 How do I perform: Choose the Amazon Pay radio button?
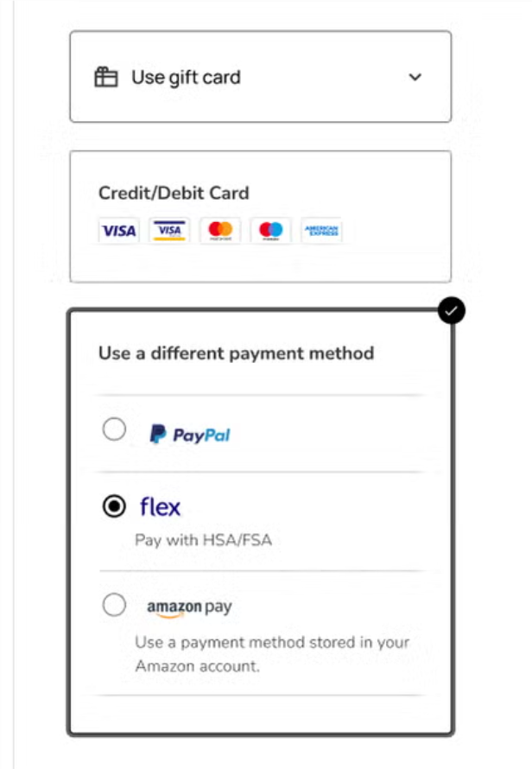point(114,606)
